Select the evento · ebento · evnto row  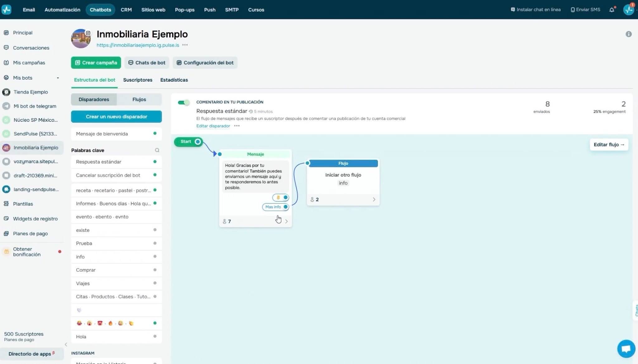(117, 217)
